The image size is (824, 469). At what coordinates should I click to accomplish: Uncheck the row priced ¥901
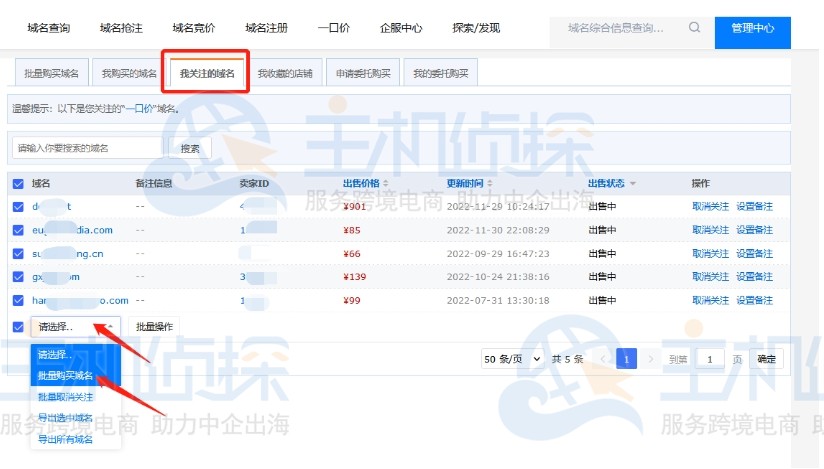(18, 207)
